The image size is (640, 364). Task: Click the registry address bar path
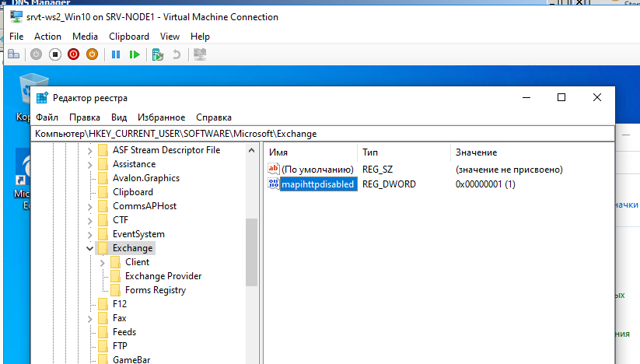[323, 134]
